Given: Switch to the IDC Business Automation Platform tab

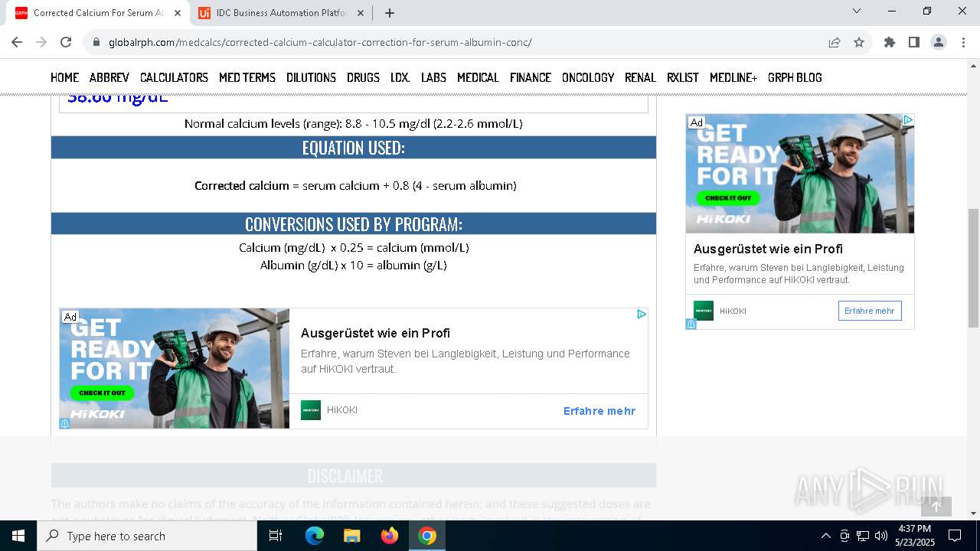Looking at the screenshot, I should click(280, 12).
